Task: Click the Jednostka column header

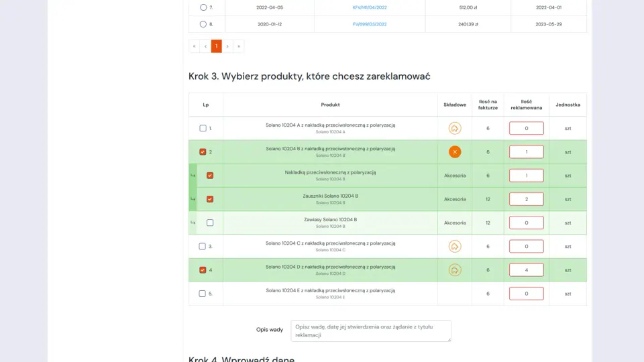Action: (x=568, y=105)
